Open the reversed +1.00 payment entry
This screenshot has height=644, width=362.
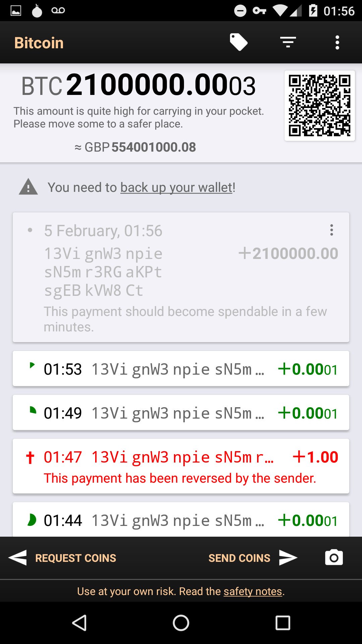coord(181,466)
